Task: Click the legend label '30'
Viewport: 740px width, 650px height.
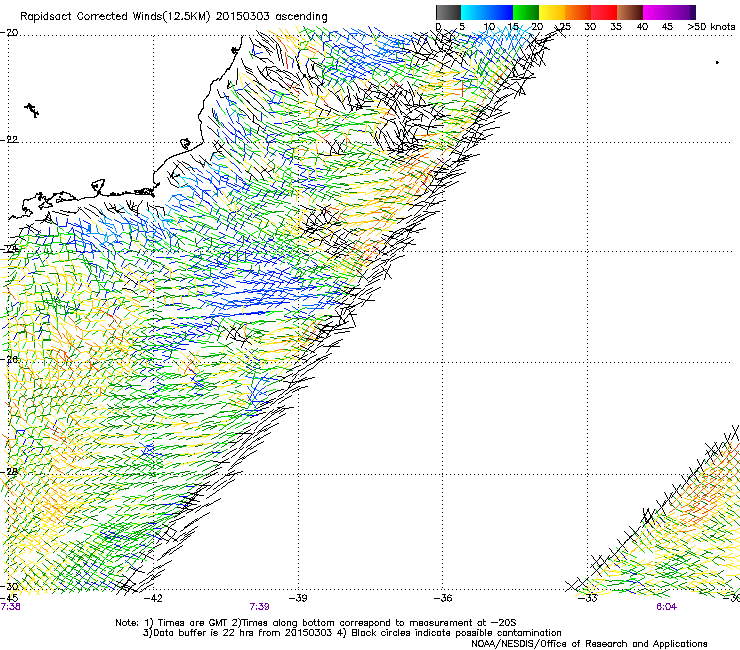Action: pyautogui.click(x=590, y=27)
